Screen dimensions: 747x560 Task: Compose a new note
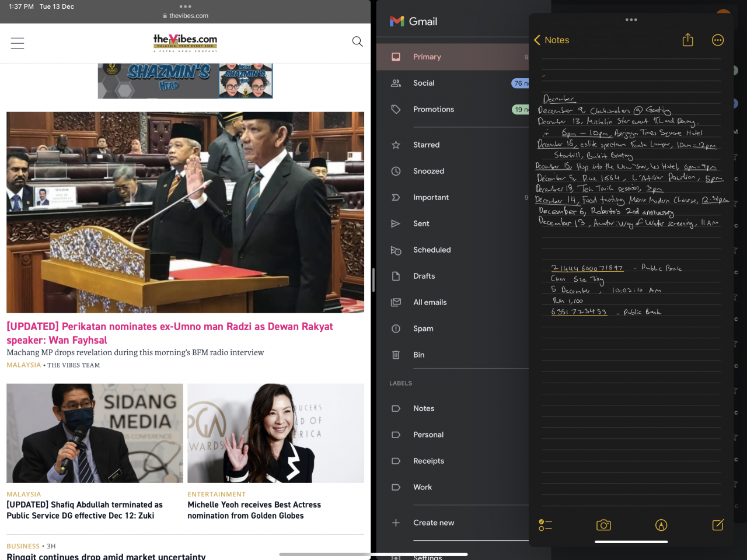[718, 525]
